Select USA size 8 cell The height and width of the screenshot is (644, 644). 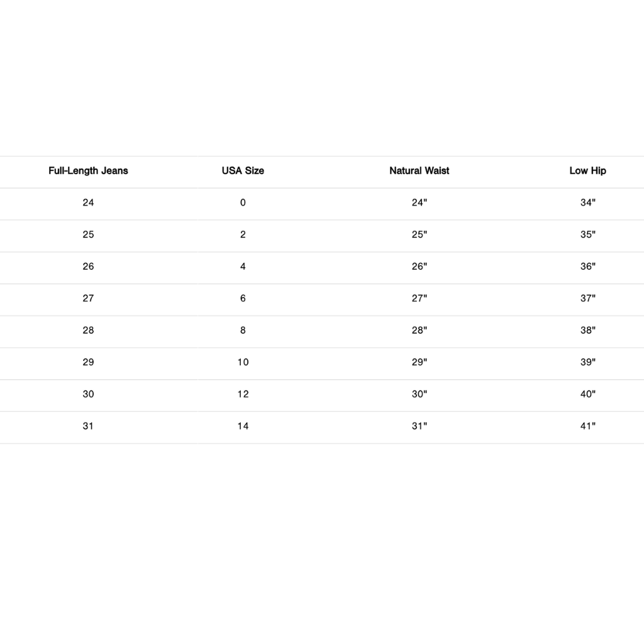tap(243, 330)
